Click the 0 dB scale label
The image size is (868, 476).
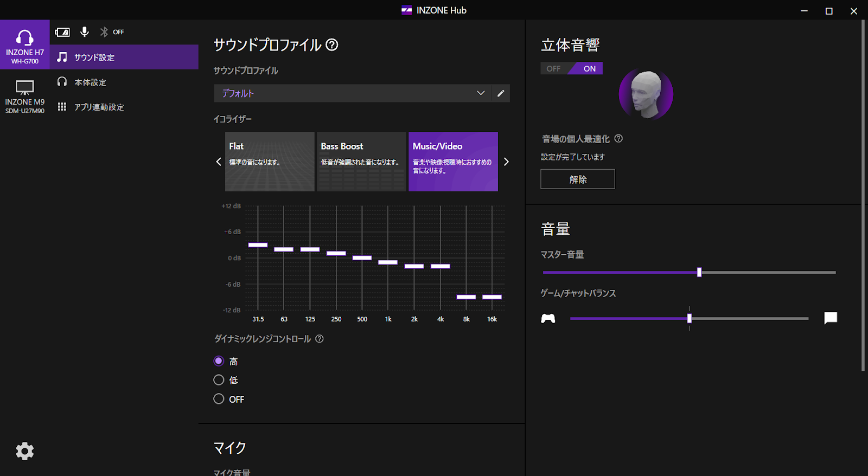tap(234, 258)
